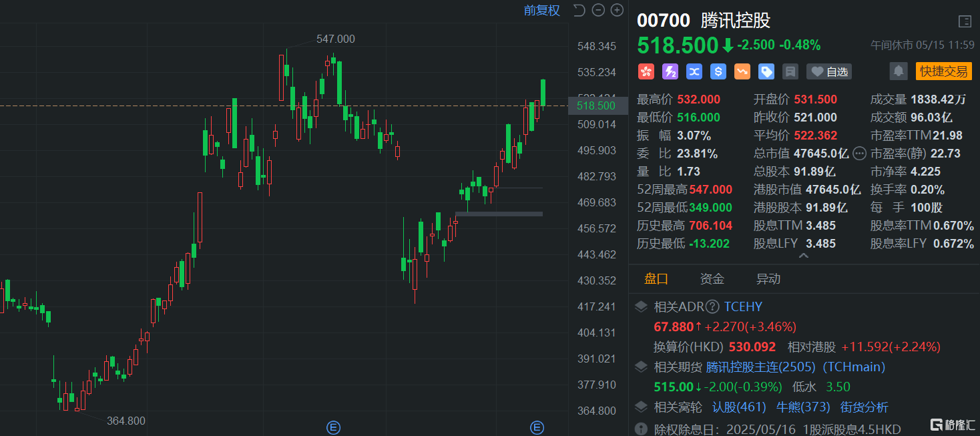980x436 pixels.
Task: Switch to the 资金 tab
Action: point(712,279)
